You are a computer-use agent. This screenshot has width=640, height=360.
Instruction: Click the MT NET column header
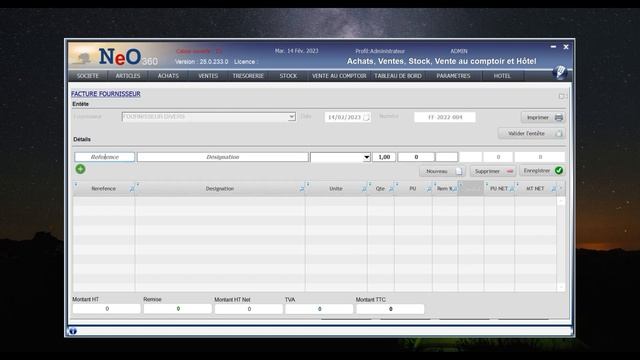tap(535, 189)
